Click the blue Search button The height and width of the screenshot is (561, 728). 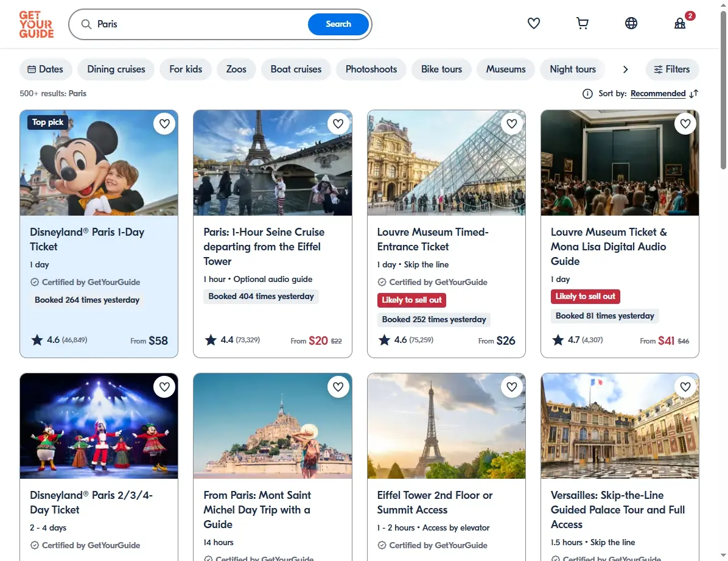click(x=338, y=24)
